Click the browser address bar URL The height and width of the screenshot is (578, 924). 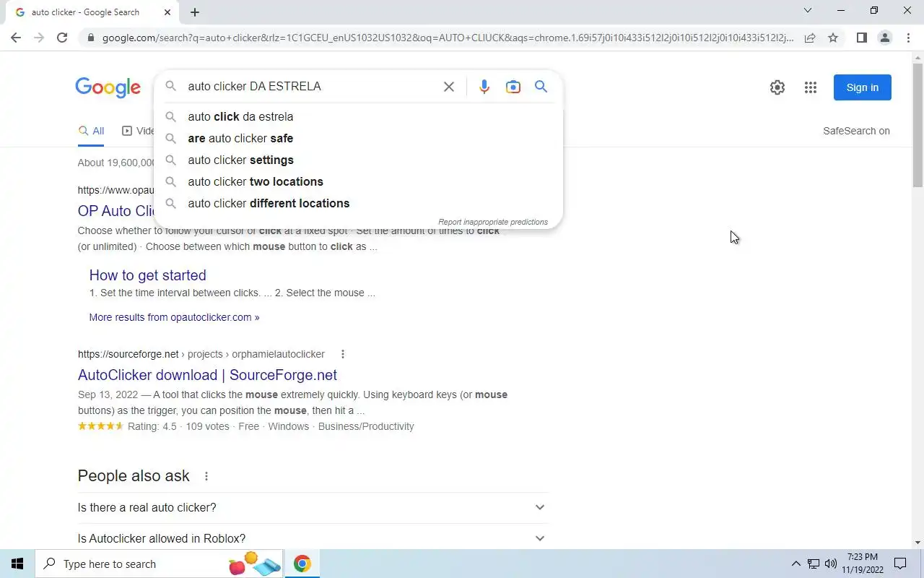[448, 38]
